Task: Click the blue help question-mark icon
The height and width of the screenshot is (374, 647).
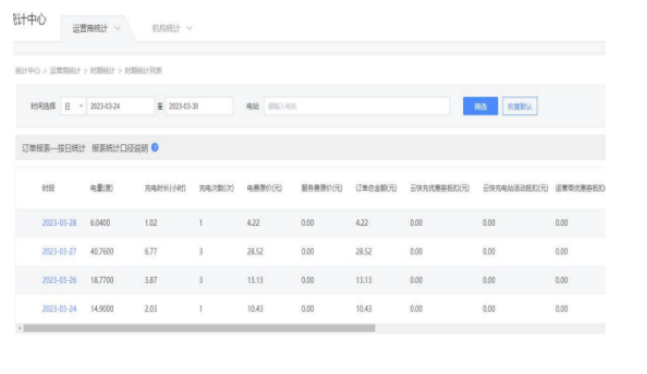Action: (x=155, y=147)
